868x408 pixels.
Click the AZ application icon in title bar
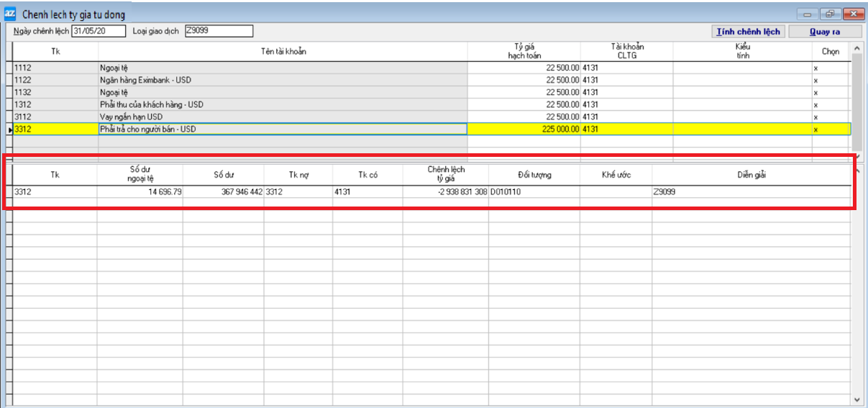point(11,14)
